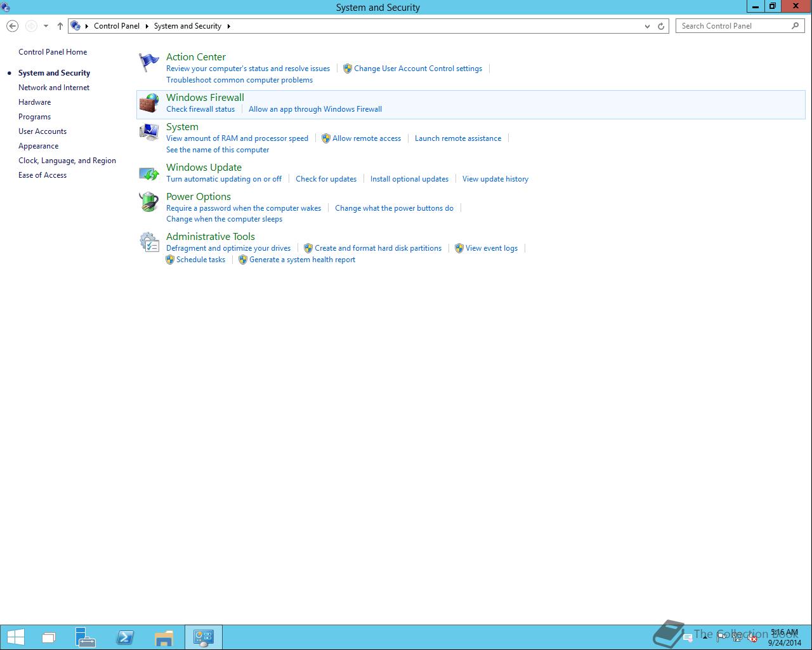Click the Back navigation arrow

12,26
